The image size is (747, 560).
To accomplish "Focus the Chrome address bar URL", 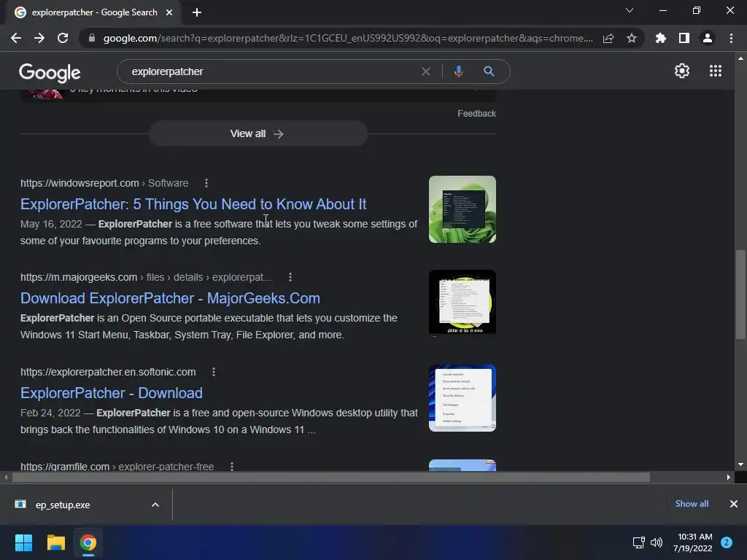I will pos(348,38).
